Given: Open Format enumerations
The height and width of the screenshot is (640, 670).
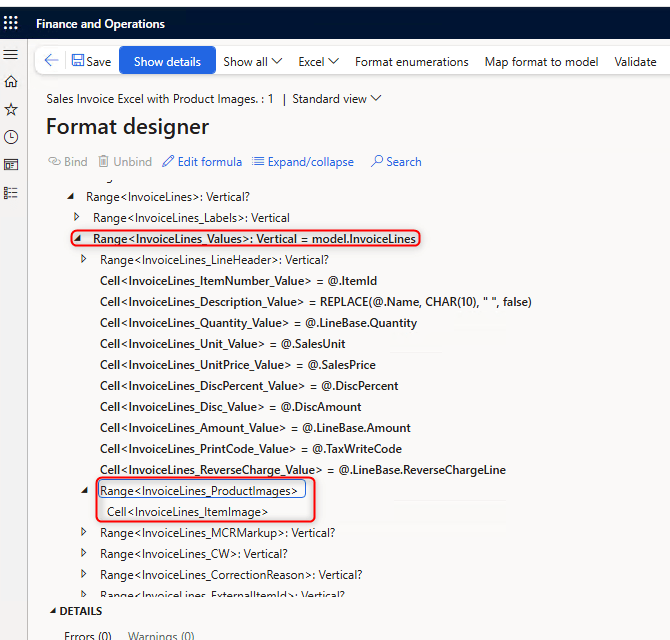Looking at the screenshot, I should [411, 61].
